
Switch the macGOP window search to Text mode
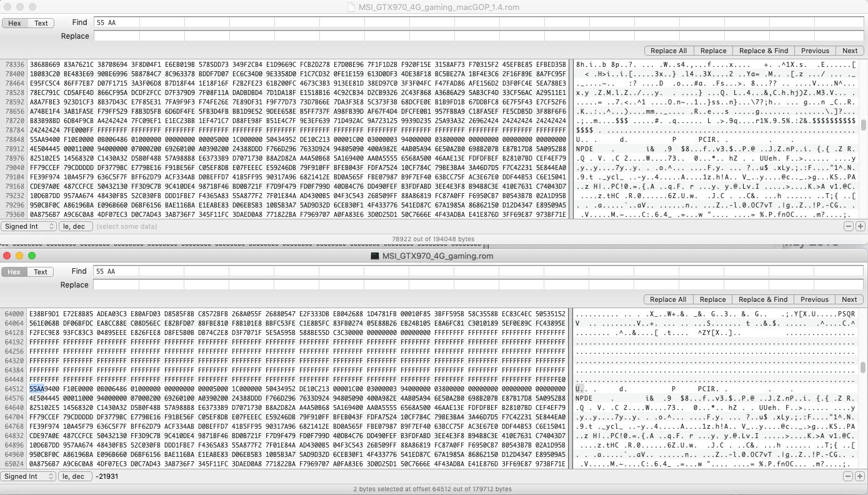(x=41, y=23)
